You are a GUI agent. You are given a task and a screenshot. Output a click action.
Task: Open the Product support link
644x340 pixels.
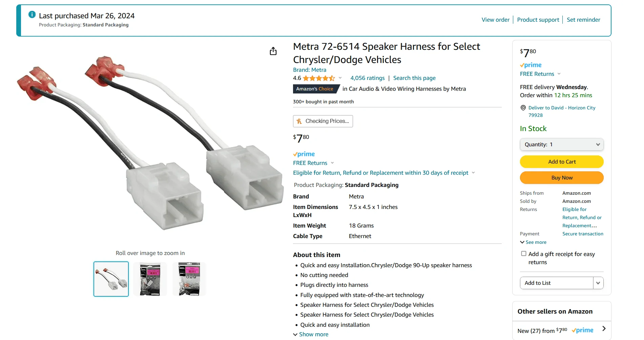pyautogui.click(x=538, y=20)
